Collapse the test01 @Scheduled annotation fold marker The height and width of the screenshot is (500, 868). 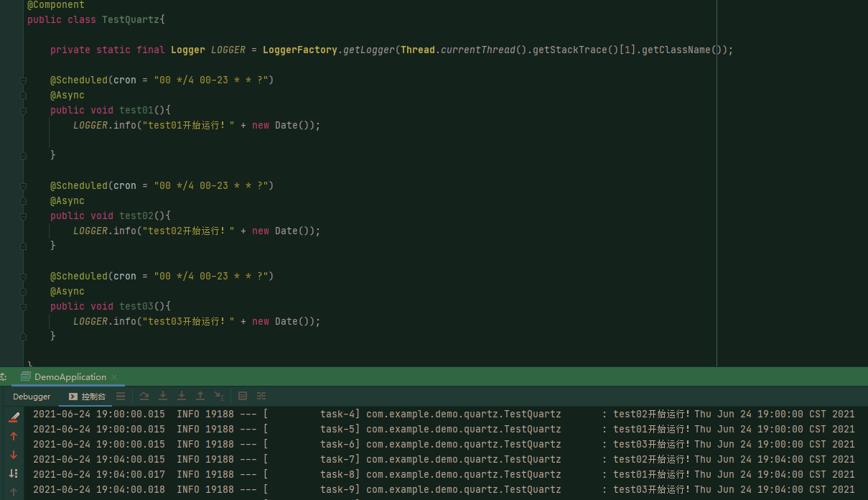(x=24, y=80)
